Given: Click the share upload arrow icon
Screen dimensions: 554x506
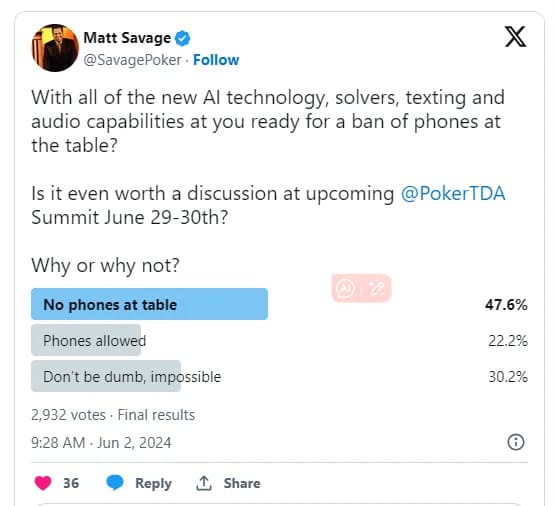Looking at the screenshot, I should pyautogui.click(x=204, y=483).
